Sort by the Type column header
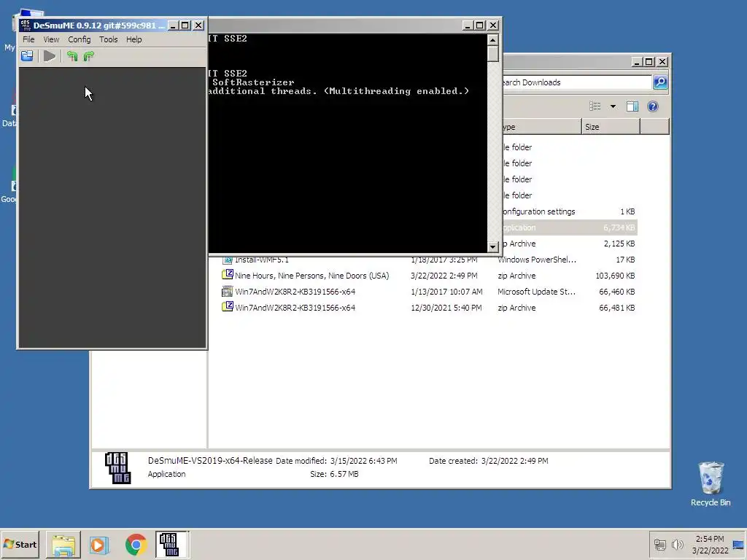 coord(541,127)
